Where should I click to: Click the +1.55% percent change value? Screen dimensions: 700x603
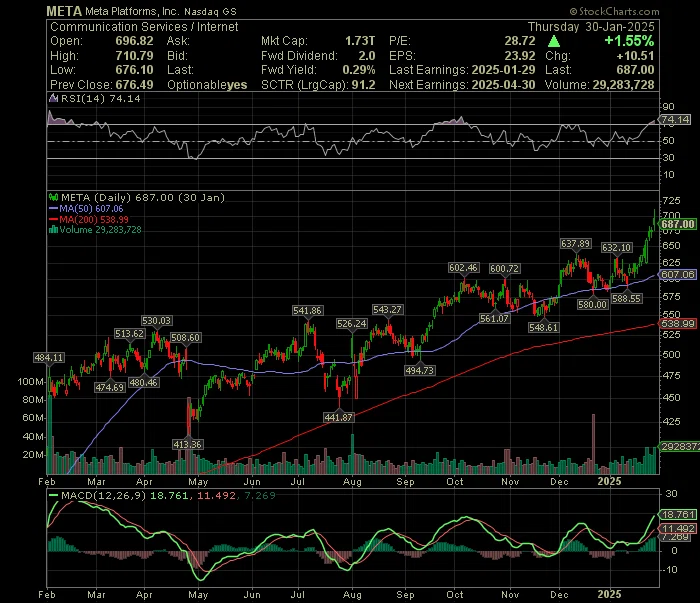pyautogui.click(x=629, y=41)
